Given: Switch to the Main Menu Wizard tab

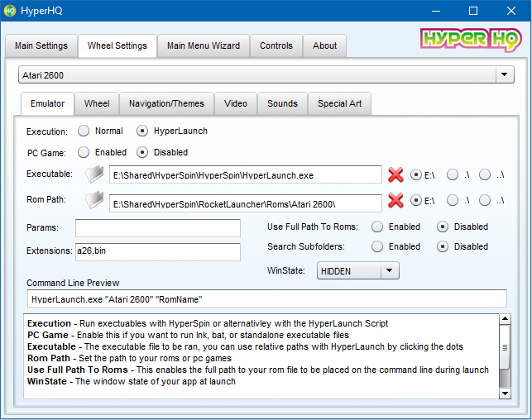Looking at the screenshot, I should tap(204, 45).
